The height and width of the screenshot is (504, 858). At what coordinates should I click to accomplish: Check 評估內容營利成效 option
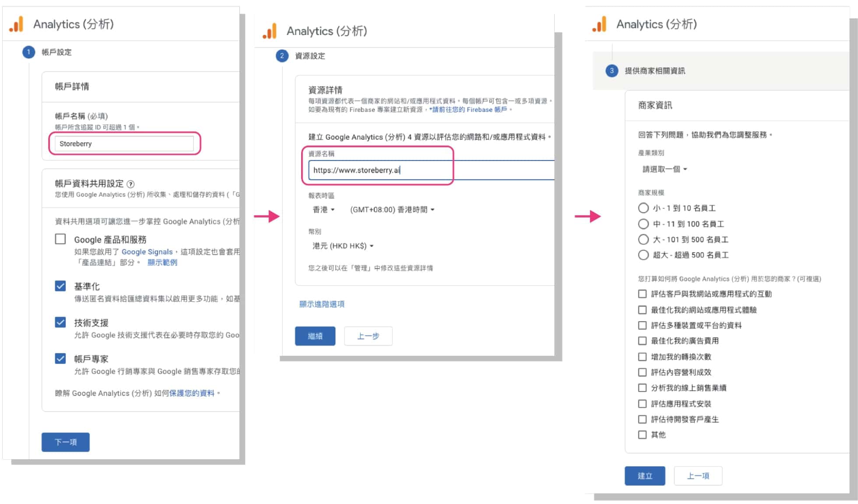point(642,372)
